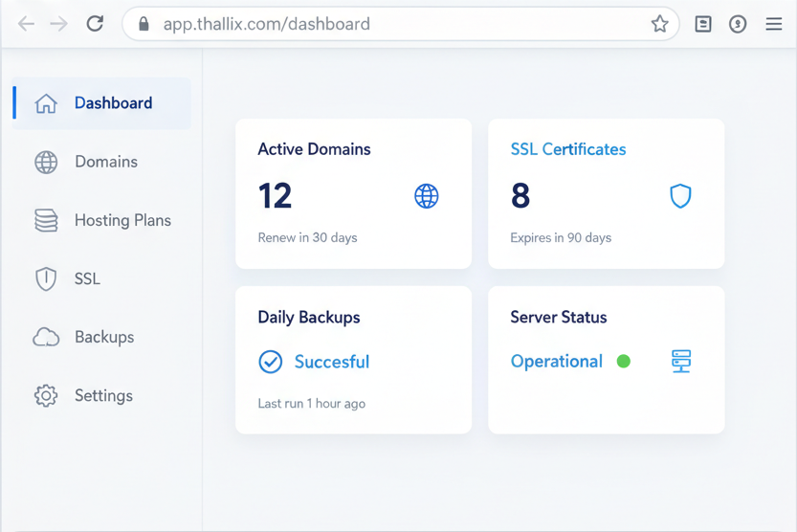The width and height of the screenshot is (797, 532).
Task: Bookmark the page with star icon
Action: pos(660,23)
